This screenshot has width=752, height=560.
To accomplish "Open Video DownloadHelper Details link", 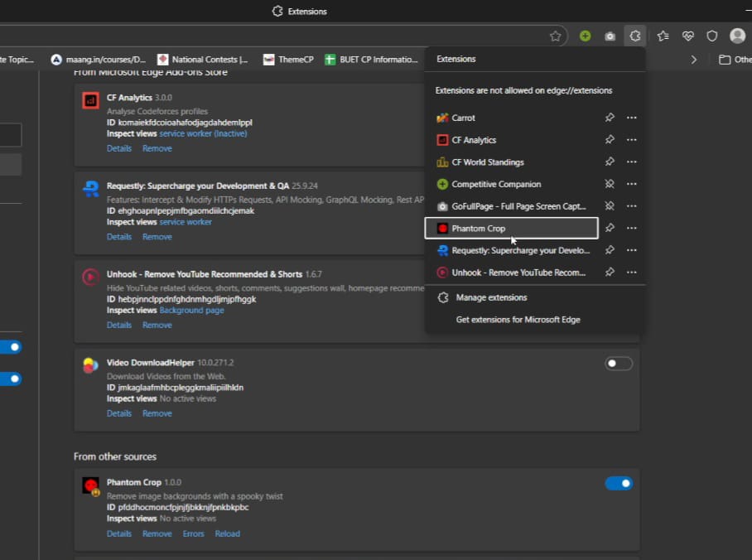I will tap(119, 413).
